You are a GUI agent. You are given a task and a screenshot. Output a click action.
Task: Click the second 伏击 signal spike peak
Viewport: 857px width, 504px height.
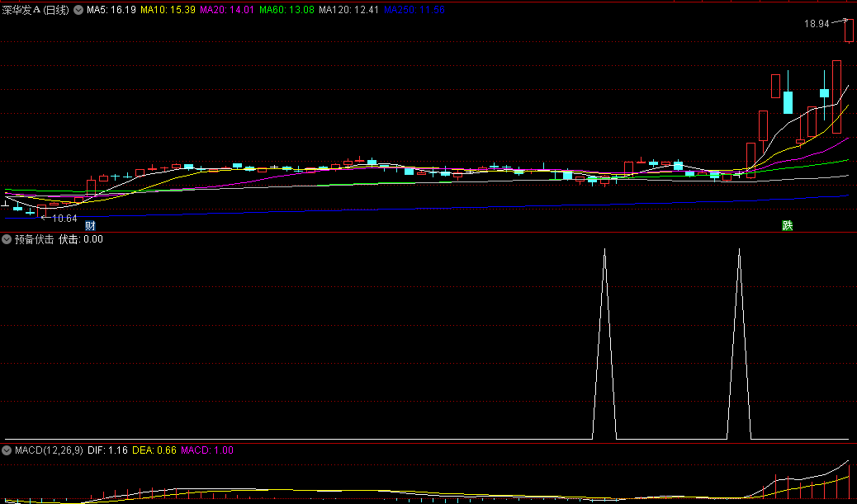click(x=739, y=249)
